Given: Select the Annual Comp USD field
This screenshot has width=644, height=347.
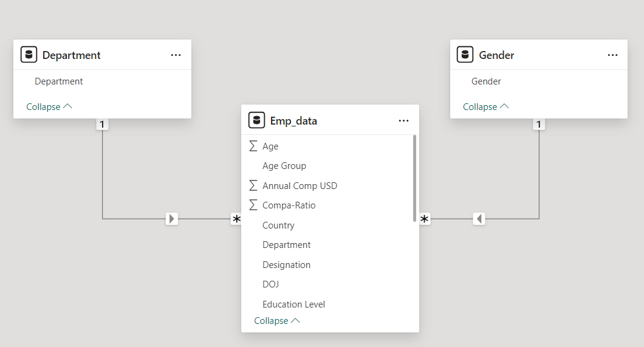Looking at the screenshot, I should click(300, 185).
